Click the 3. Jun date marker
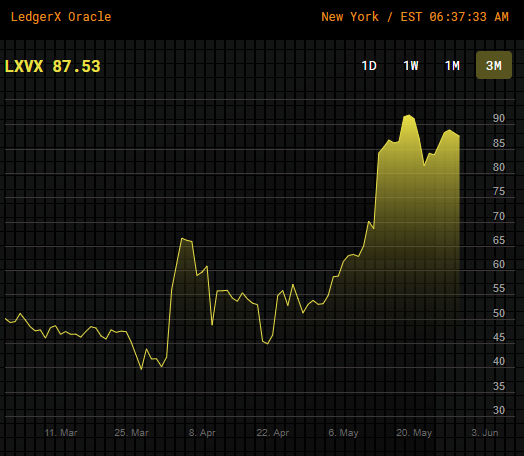 [x=485, y=433]
